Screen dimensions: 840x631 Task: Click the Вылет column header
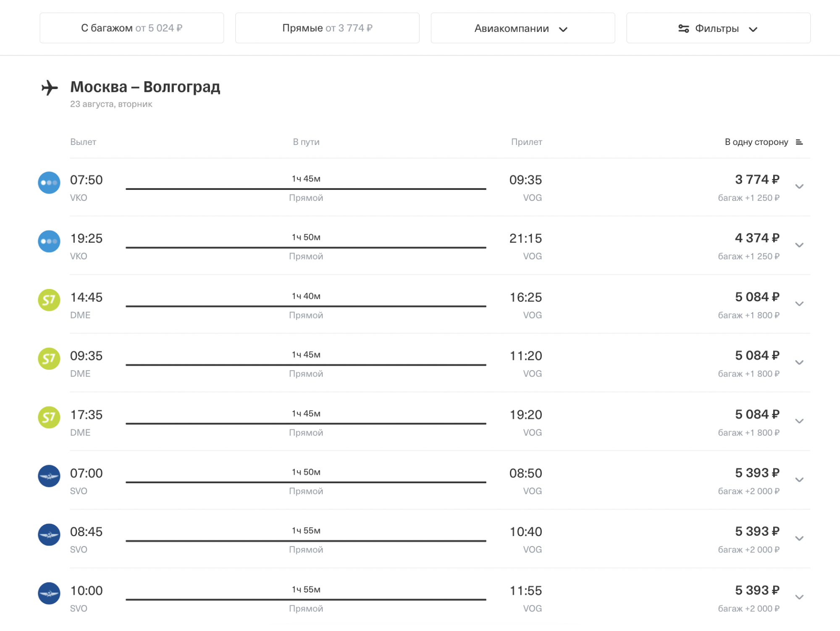[83, 142]
